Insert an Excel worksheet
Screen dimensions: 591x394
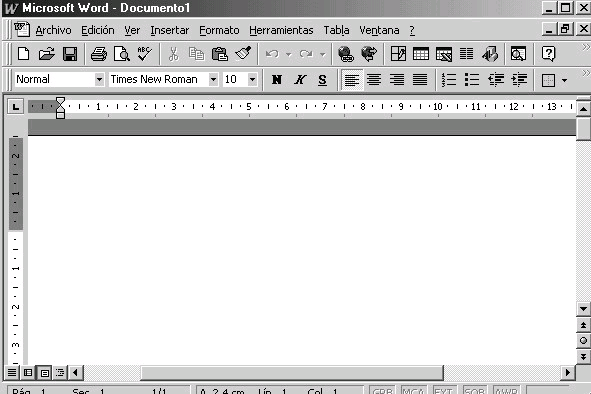point(444,54)
